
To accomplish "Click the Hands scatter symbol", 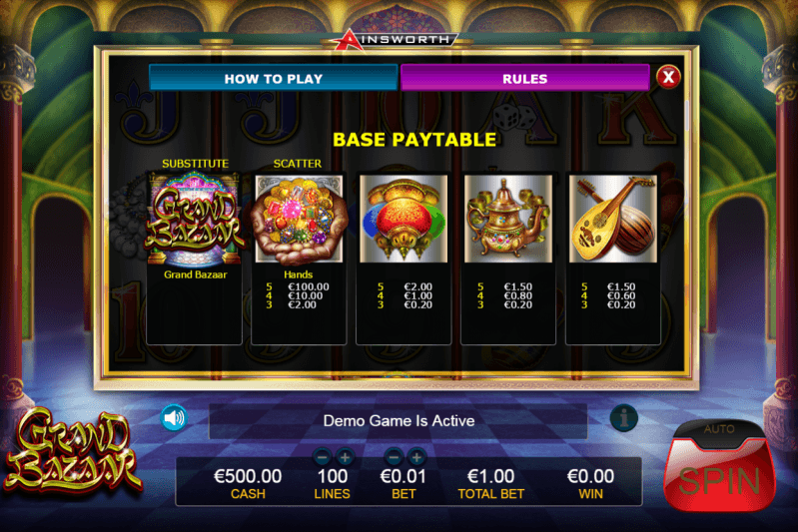I will click(299, 220).
